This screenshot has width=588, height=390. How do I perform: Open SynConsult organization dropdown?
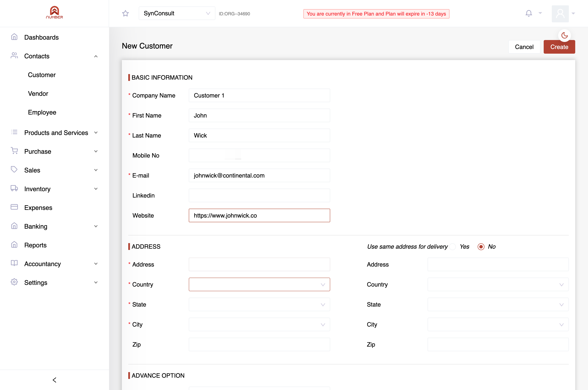[177, 13]
